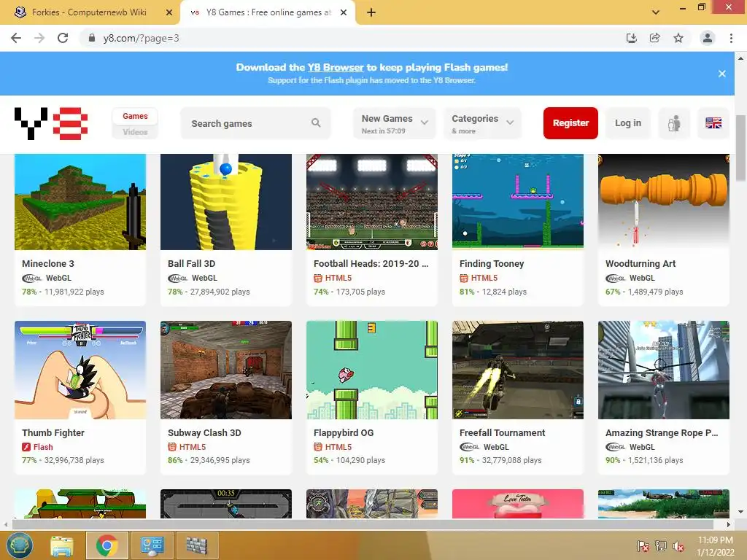Click the search magnifier icon
Viewport: 747px width, 560px height.
pyautogui.click(x=316, y=122)
